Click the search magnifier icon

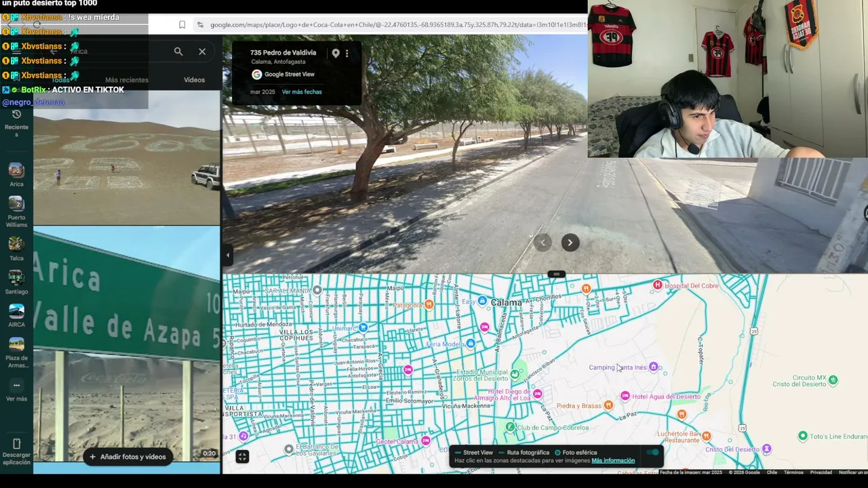tap(178, 52)
